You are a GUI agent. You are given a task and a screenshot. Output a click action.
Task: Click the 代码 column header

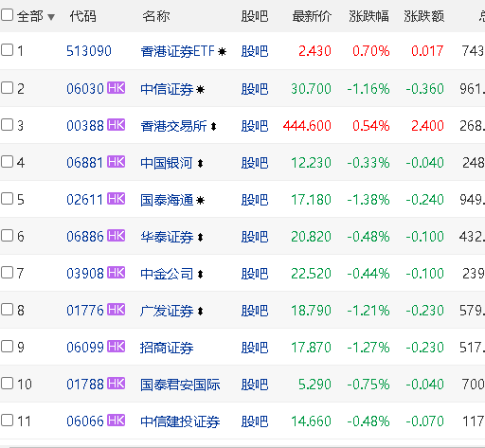[x=82, y=16]
